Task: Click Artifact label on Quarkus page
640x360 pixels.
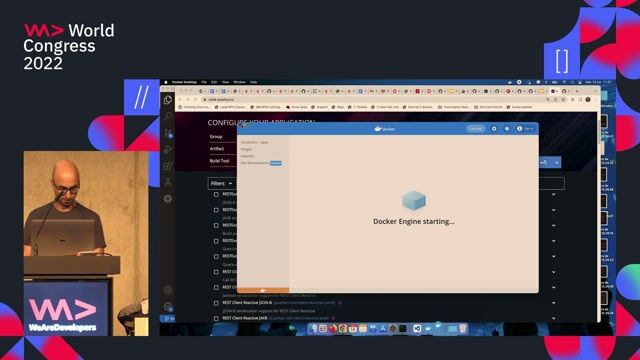Action: point(217,149)
